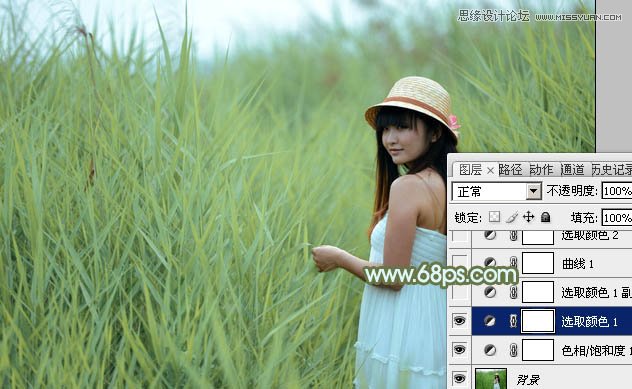Select the 色相/饱和度 1 layer name
The height and width of the screenshot is (389, 632).
click(596, 351)
